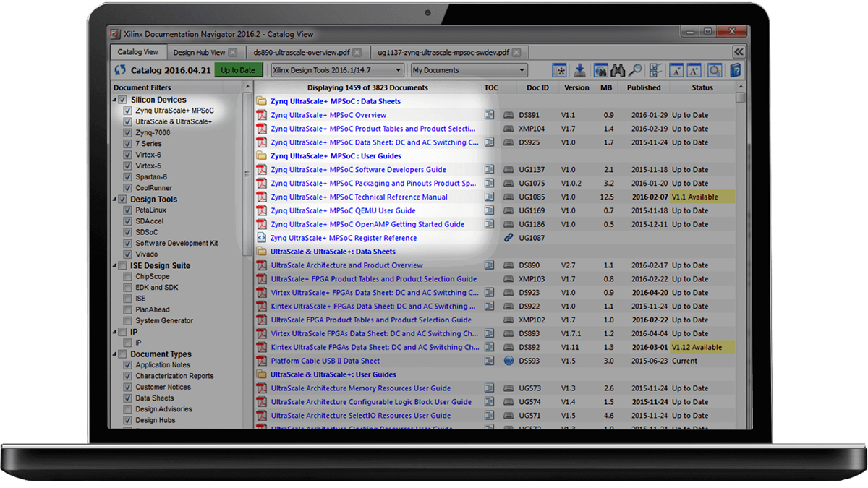Sort by the Status column header

click(x=702, y=87)
